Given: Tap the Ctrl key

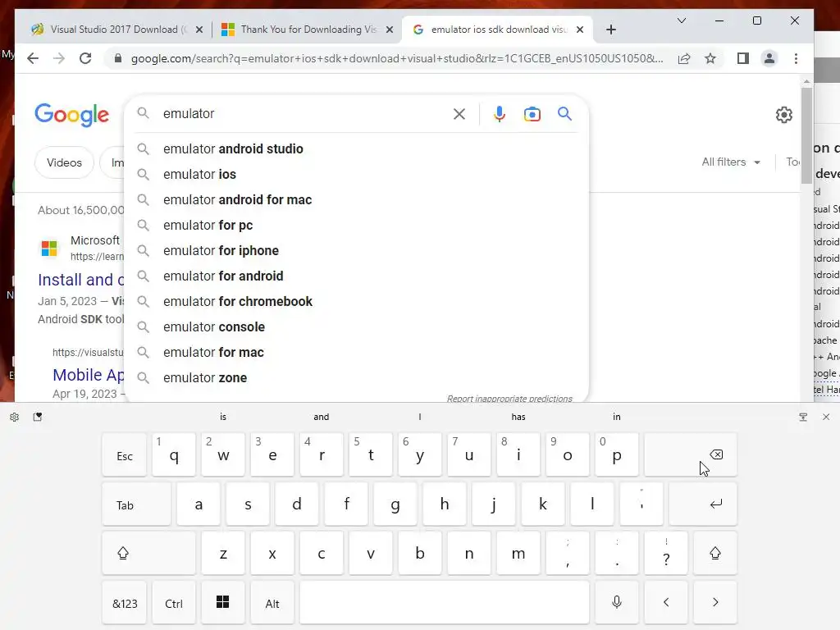Looking at the screenshot, I should pyautogui.click(x=174, y=603).
